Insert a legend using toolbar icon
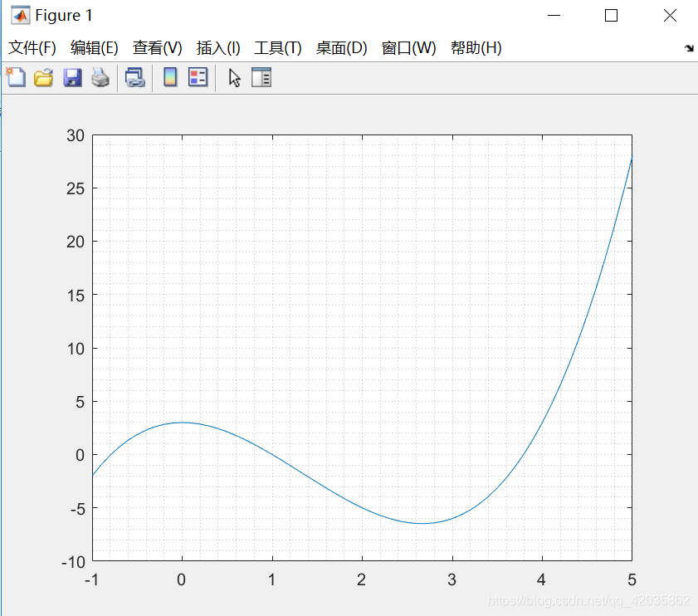The width and height of the screenshot is (698, 616). (x=198, y=77)
